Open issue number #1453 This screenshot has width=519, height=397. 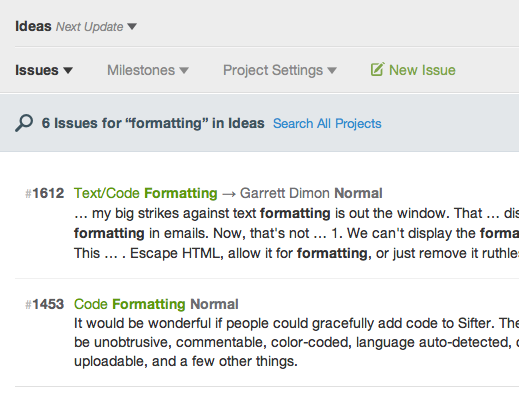(45, 304)
